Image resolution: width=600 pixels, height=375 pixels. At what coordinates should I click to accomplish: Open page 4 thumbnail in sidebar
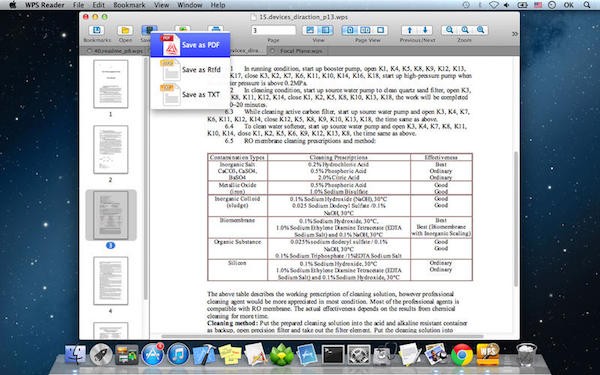click(x=111, y=280)
